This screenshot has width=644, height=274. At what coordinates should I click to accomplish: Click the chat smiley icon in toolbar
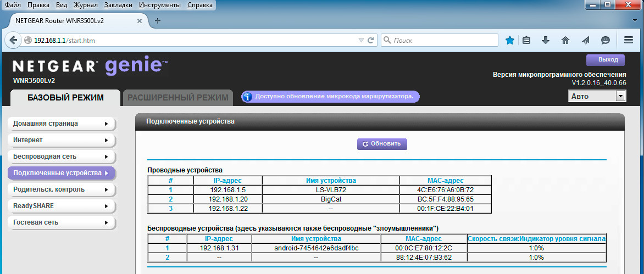[606, 40]
